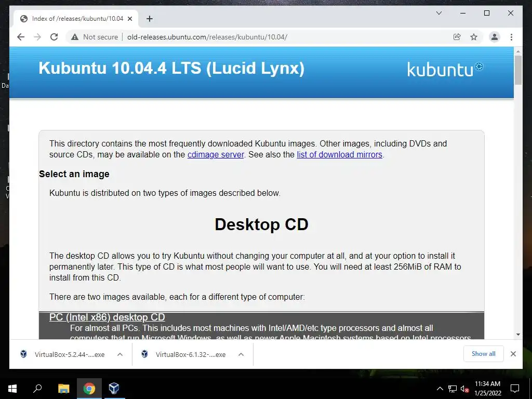Minimize the Chrome window
The image size is (532, 399).
point(463,13)
